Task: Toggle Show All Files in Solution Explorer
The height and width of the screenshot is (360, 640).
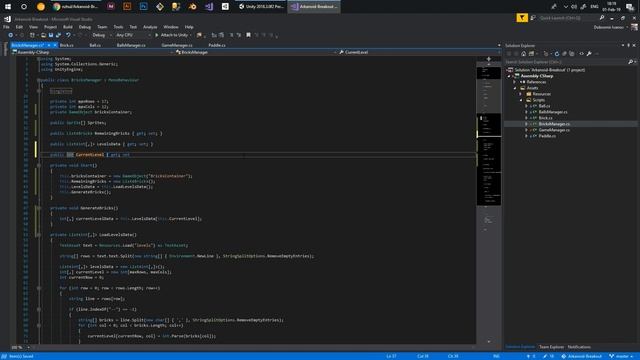Action: pyautogui.click(x=571, y=54)
